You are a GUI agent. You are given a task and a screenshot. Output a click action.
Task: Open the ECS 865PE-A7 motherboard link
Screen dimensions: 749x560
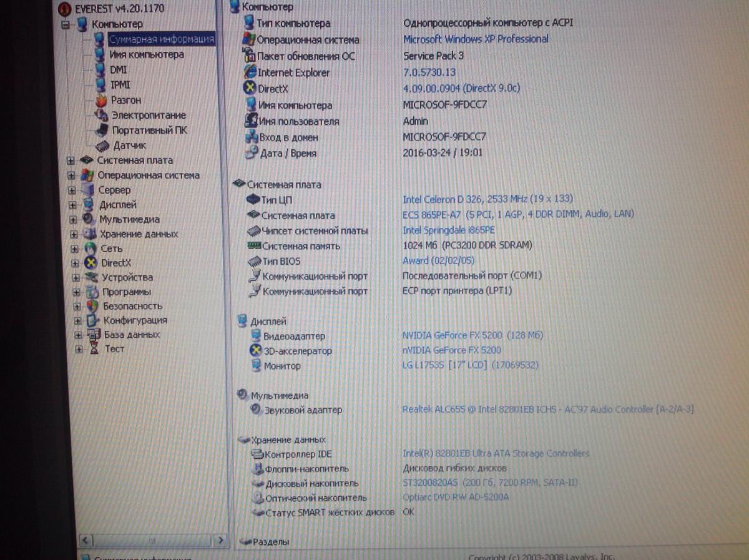pyautogui.click(x=518, y=214)
